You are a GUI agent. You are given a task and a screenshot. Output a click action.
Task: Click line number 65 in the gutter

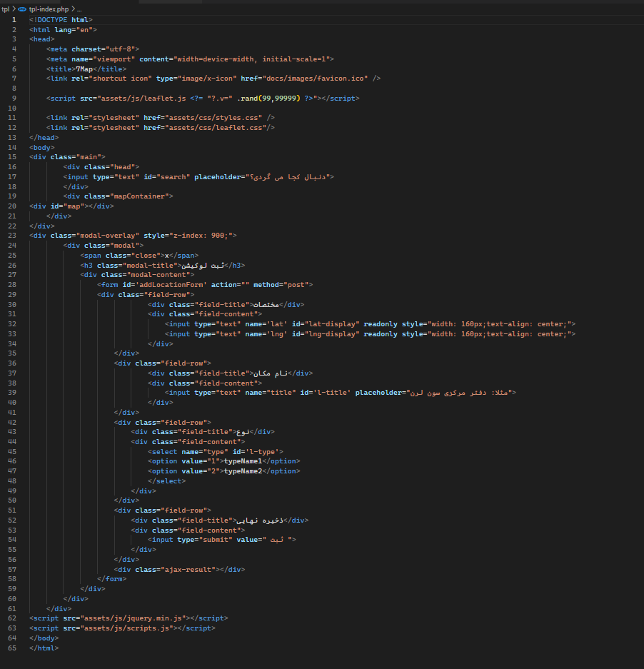click(12, 648)
